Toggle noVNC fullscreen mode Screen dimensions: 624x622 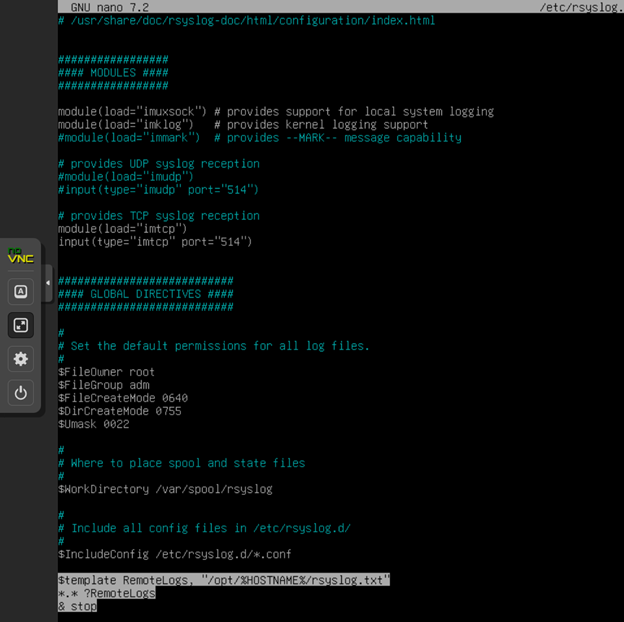click(20, 325)
